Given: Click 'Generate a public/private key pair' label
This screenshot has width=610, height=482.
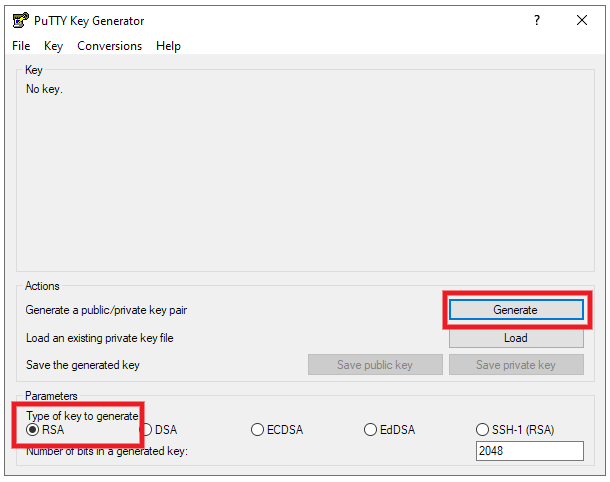Looking at the screenshot, I should point(106,310).
